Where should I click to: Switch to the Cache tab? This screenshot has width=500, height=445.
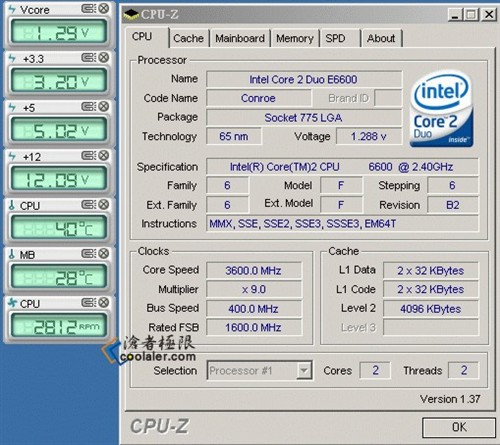188,38
